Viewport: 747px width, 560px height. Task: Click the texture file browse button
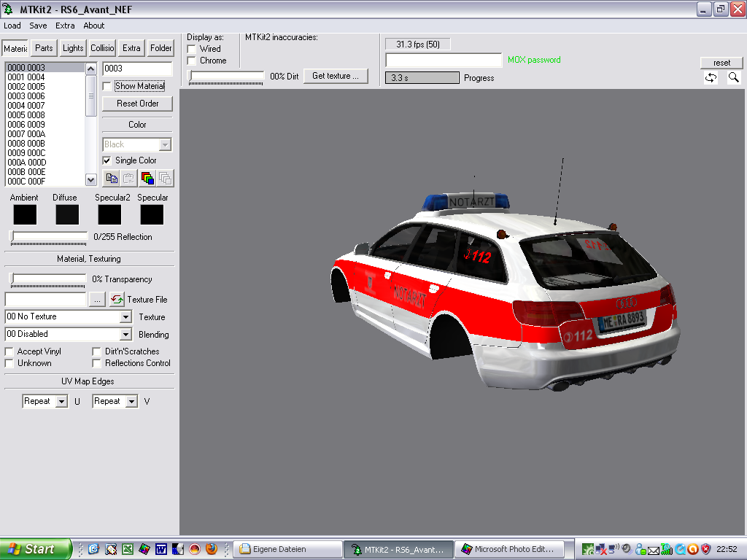[x=97, y=300]
